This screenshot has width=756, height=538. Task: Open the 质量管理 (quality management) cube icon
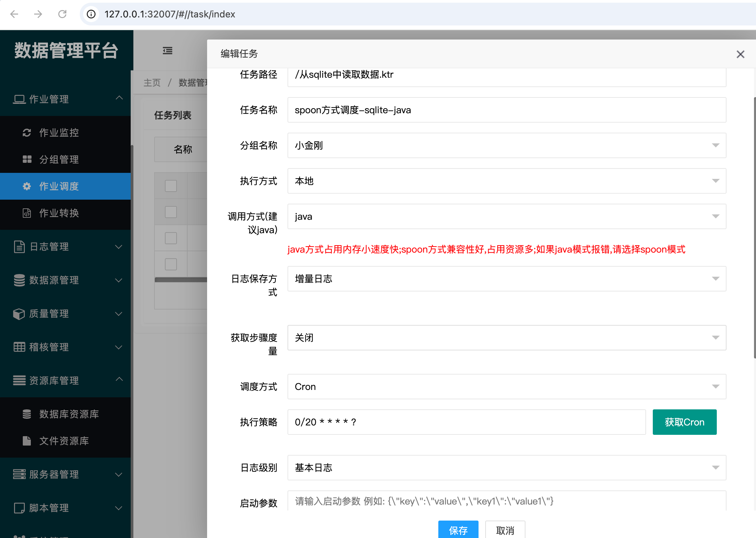coord(19,314)
